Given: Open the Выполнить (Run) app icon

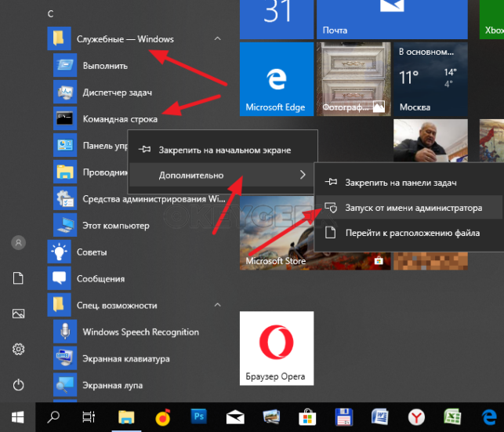Looking at the screenshot, I should (65, 65).
